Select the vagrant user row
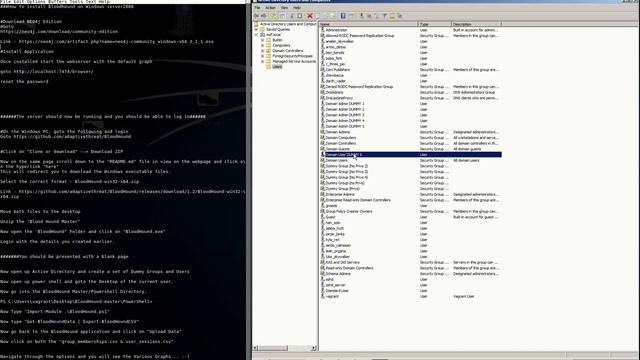 click(410, 297)
